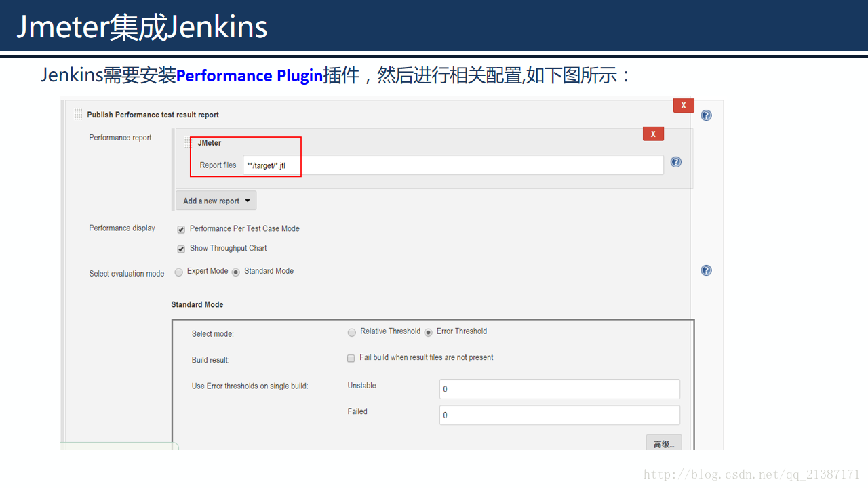This screenshot has height=488, width=868.
Task: Open the Add a new report dropdown
Action: pyautogui.click(x=216, y=201)
